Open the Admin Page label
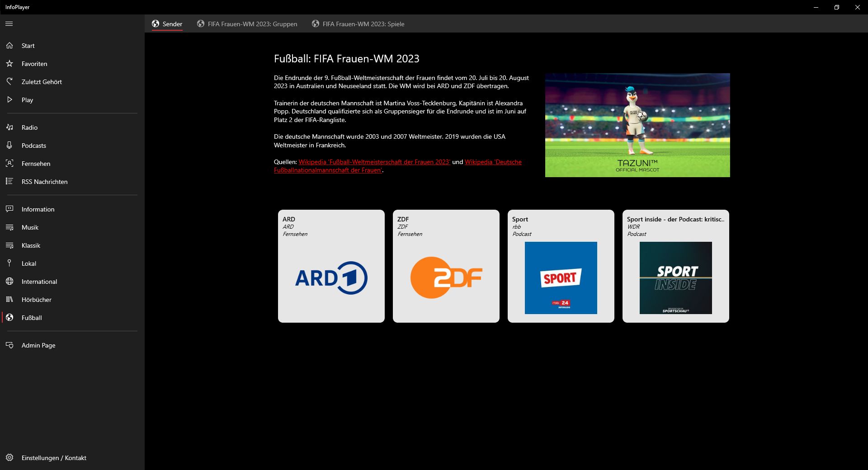Viewport: 868px width, 470px height. coord(38,345)
